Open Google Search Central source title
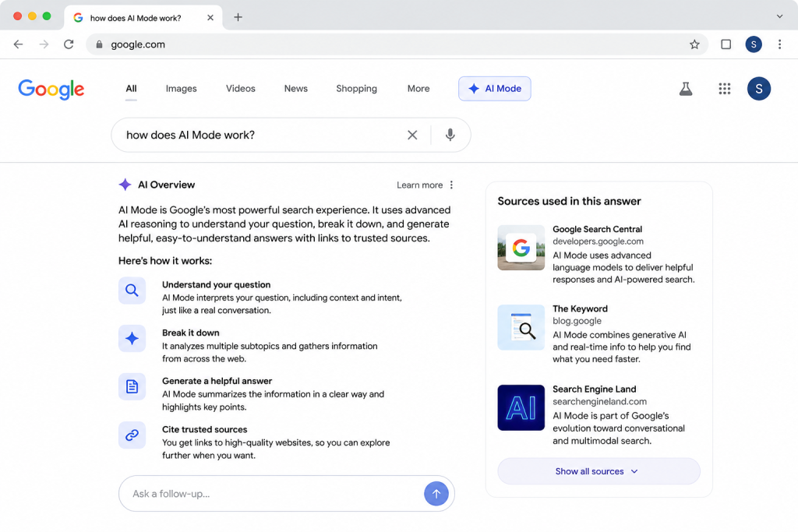 point(597,229)
